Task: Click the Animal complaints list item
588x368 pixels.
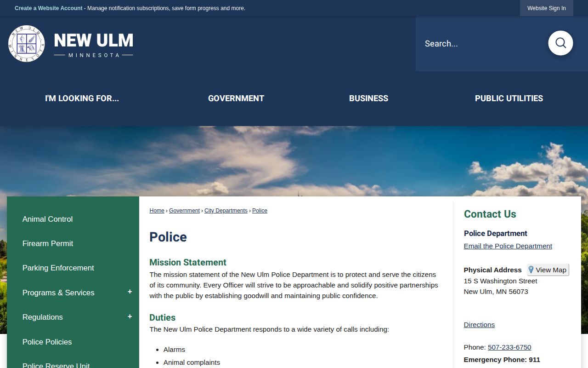Action: [192, 362]
